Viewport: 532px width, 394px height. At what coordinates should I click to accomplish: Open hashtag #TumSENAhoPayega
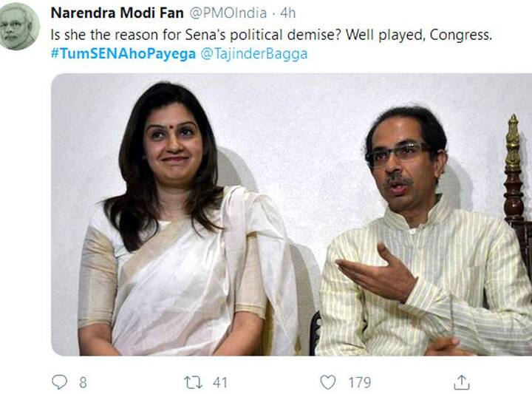[x=123, y=53]
